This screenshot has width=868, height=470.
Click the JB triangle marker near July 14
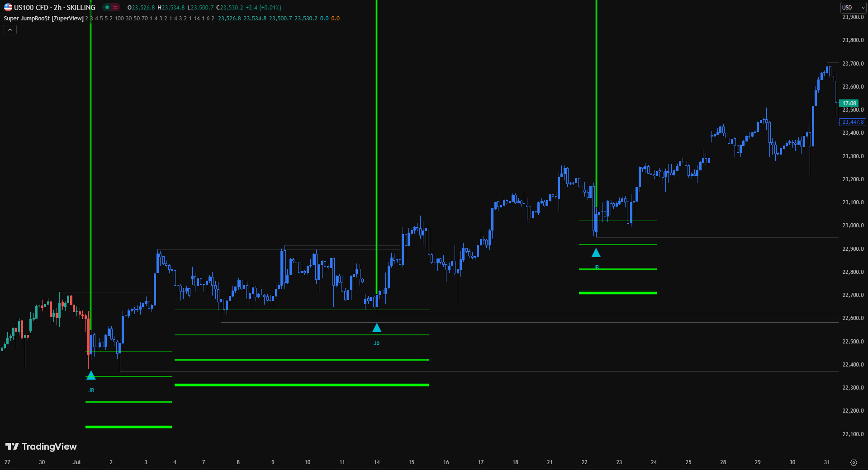coord(377,328)
